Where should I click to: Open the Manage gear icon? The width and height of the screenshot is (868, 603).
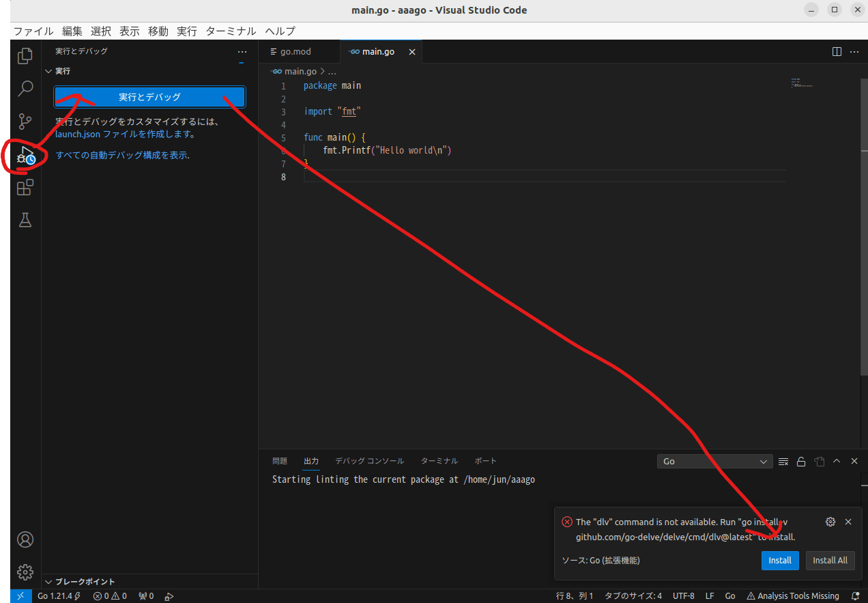[x=25, y=572]
